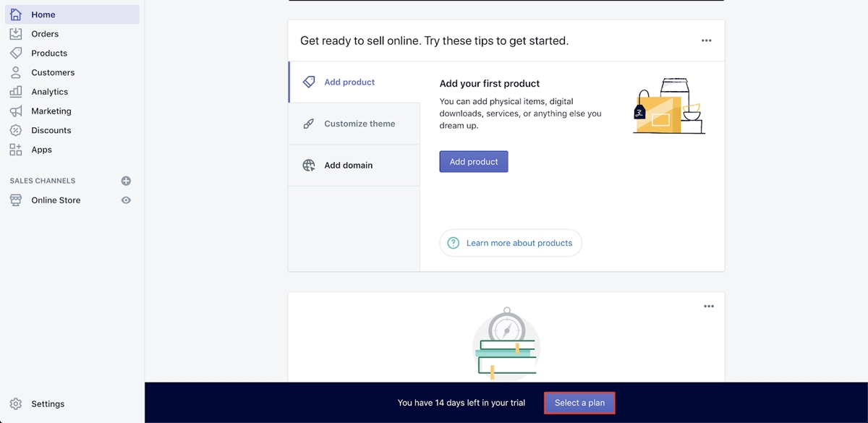
Task: View online store via eye icon
Action: click(126, 200)
